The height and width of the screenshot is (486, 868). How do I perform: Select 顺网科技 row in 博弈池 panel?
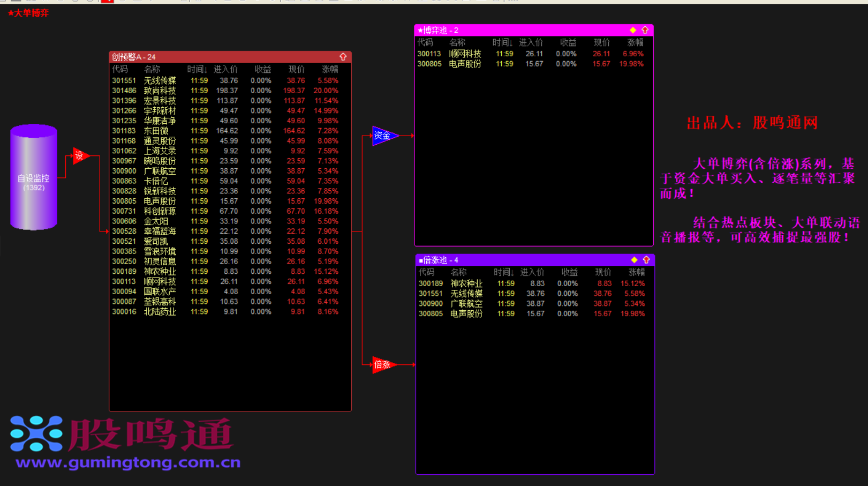465,54
